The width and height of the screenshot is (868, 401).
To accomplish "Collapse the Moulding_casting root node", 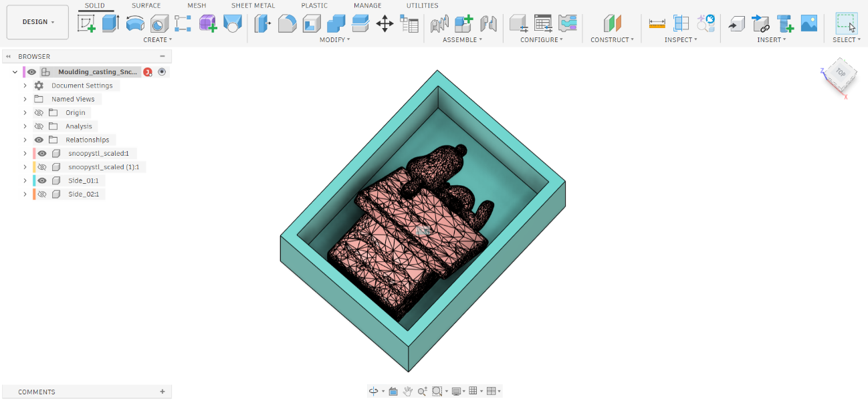I will pos(15,72).
